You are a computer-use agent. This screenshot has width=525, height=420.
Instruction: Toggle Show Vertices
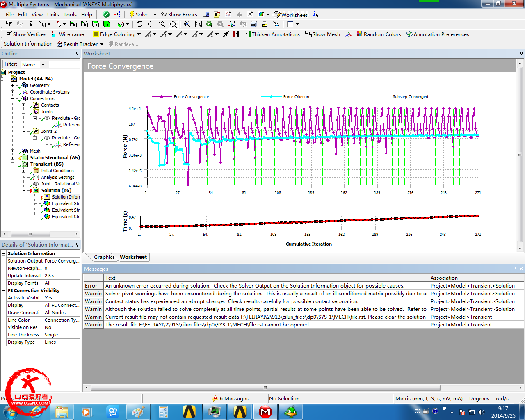click(x=26, y=34)
